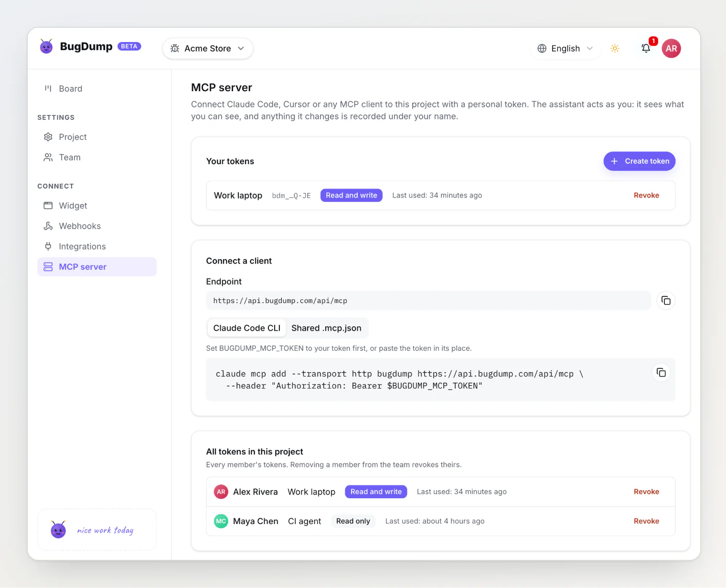Revoke Maya Chen's CI agent token
The image size is (726, 588).
[x=646, y=521]
